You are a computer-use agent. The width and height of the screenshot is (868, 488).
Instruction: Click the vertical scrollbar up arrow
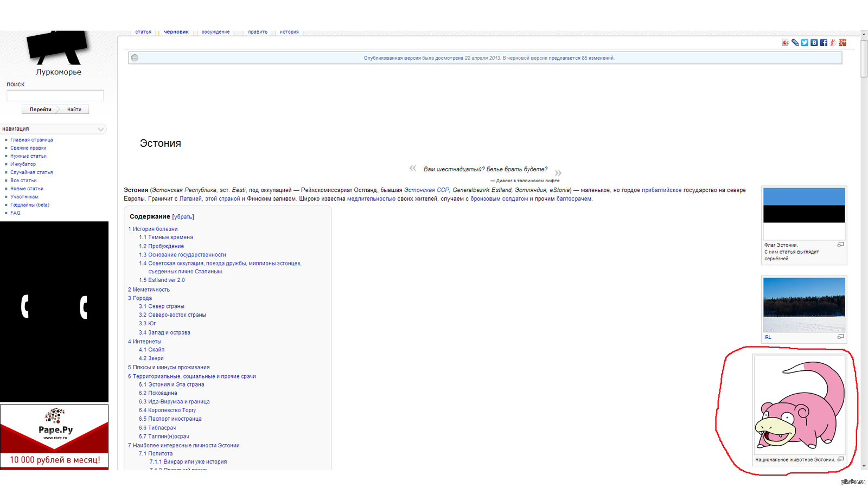point(864,35)
